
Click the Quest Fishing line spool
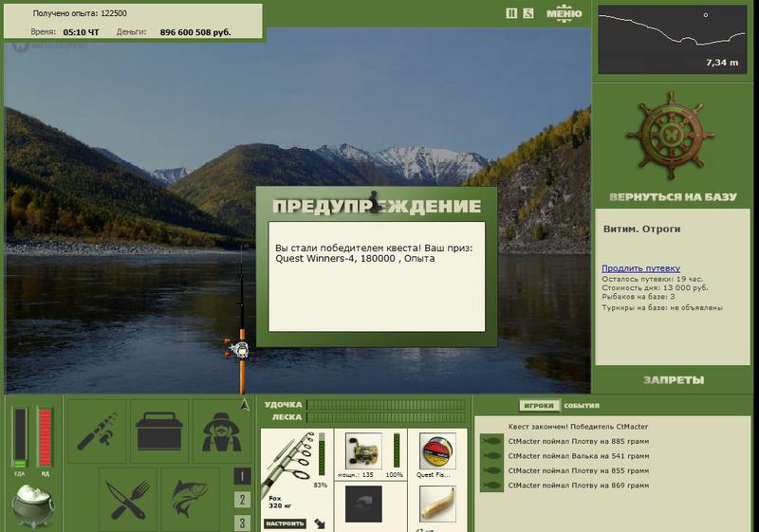click(437, 451)
